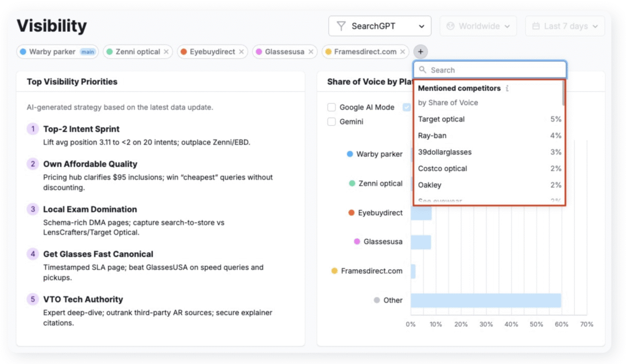The height and width of the screenshot is (364, 626).
Task: Click the Framesdirect.com bar in chart
Action: pyautogui.click(x=413, y=271)
